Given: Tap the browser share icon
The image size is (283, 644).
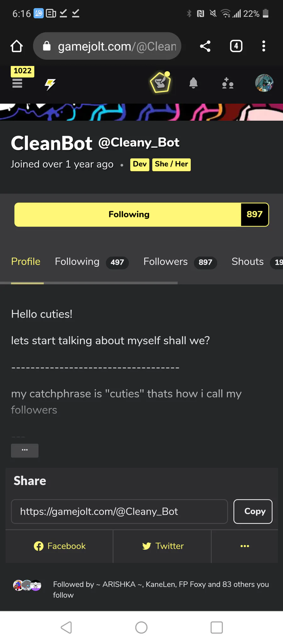Looking at the screenshot, I should click(205, 46).
